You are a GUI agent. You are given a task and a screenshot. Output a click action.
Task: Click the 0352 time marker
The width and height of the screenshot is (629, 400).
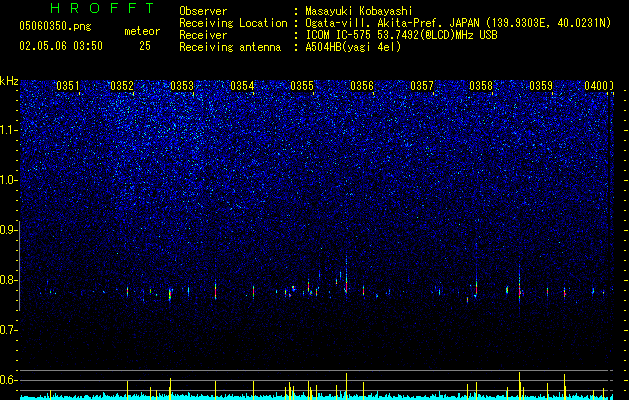(x=122, y=86)
